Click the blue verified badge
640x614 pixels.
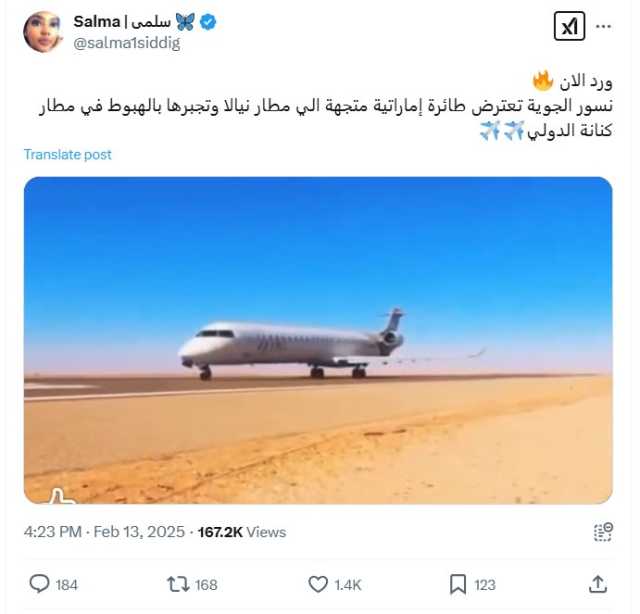tap(208, 22)
